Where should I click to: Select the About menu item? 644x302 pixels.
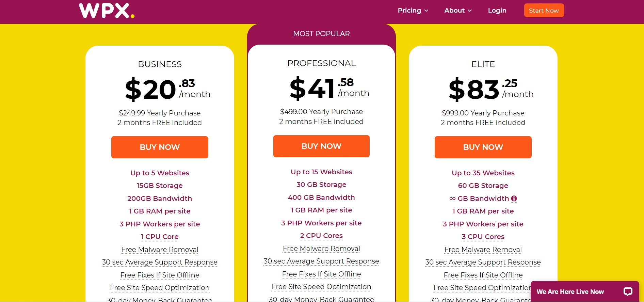454,10
